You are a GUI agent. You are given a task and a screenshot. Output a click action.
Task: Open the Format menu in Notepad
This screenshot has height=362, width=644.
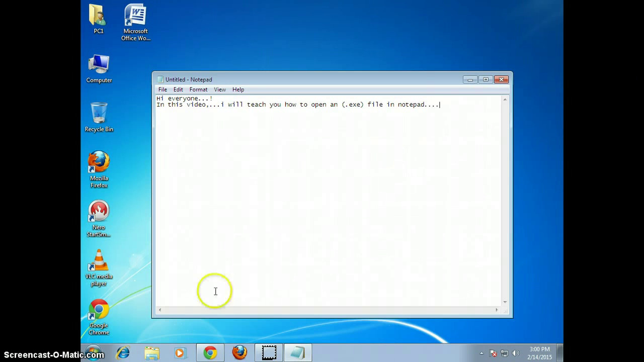[x=198, y=89]
